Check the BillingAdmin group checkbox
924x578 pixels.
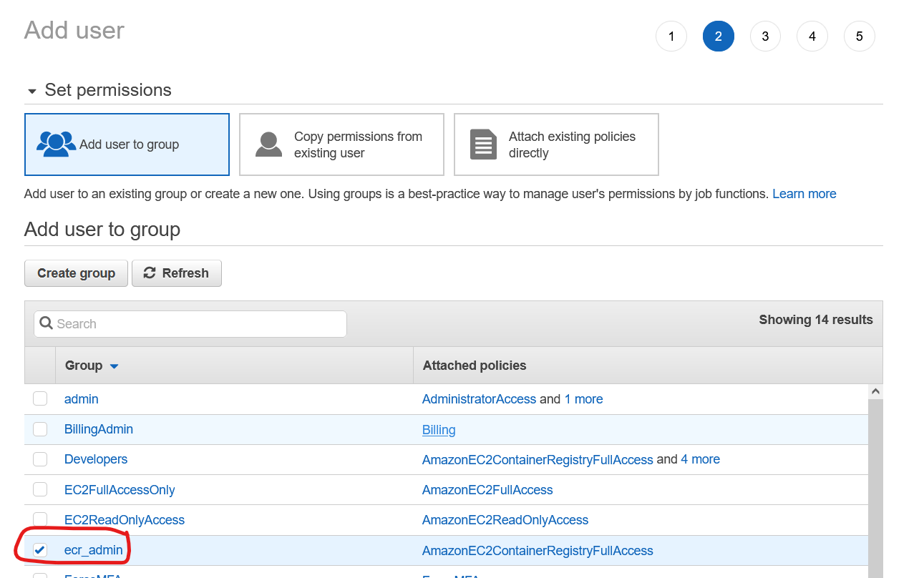pyautogui.click(x=40, y=429)
